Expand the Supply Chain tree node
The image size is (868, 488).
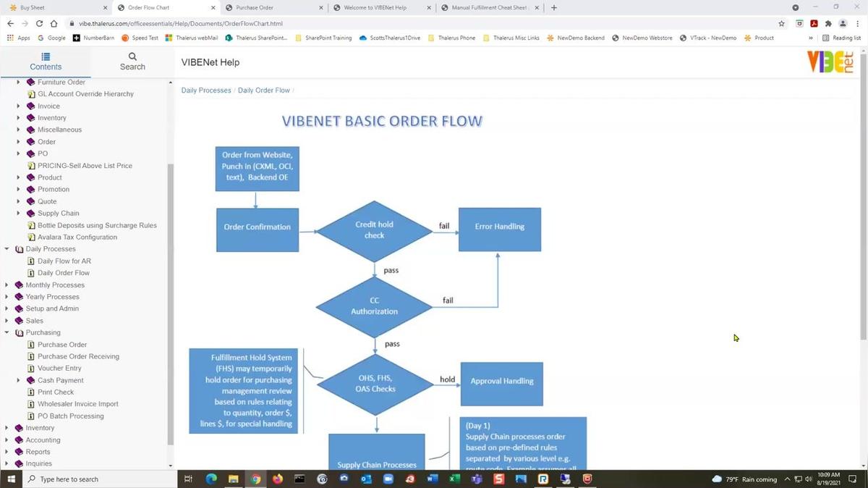coord(19,214)
